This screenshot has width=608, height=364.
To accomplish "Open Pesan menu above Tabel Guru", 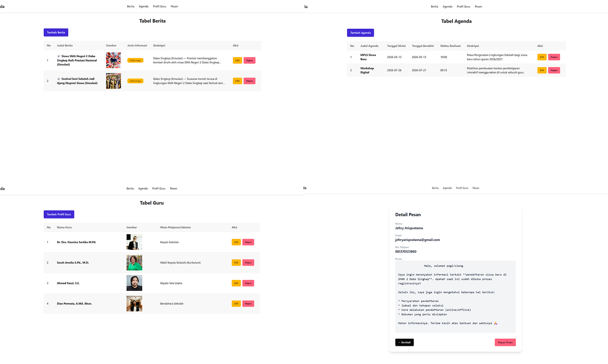I will pos(173,189).
